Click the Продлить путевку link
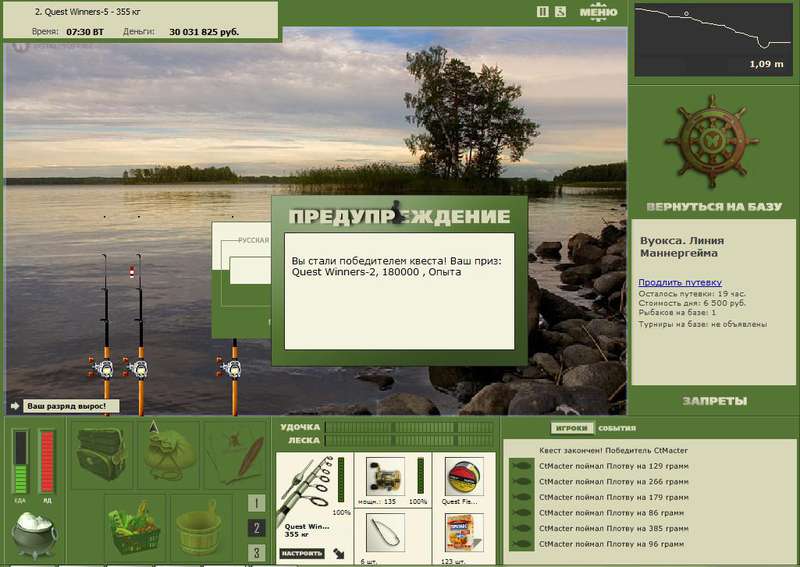Viewport: 800px width, 567px height. click(680, 282)
